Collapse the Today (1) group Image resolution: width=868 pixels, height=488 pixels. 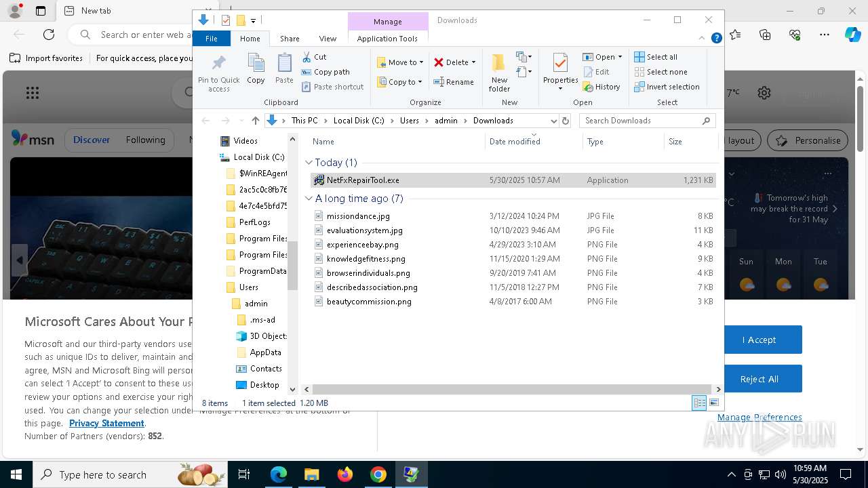[x=309, y=163]
